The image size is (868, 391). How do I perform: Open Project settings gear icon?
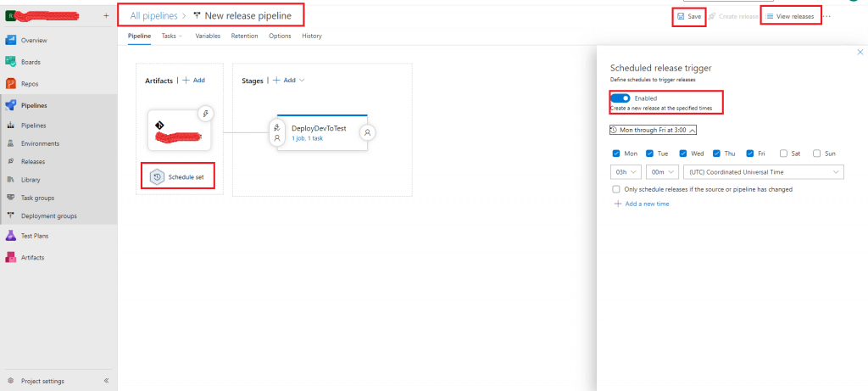coord(10,381)
